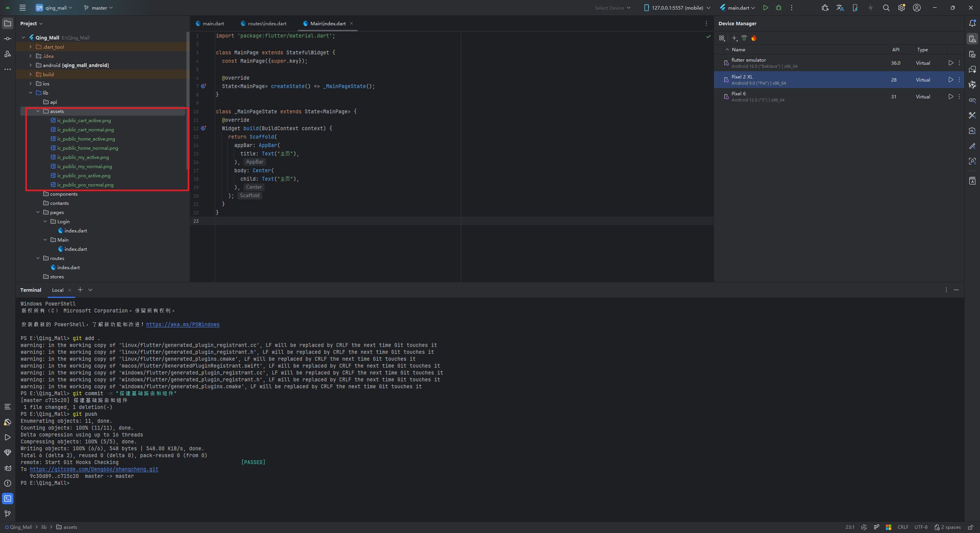Click the green Run button in toolbar
Screen dimensions: 980x533
[765, 8]
